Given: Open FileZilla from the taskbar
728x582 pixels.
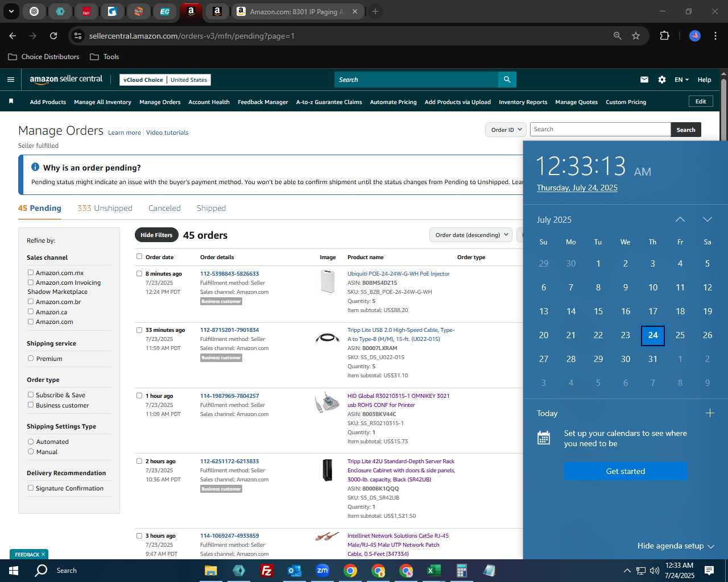Looking at the screenshot, I should (x=266, y=571).
